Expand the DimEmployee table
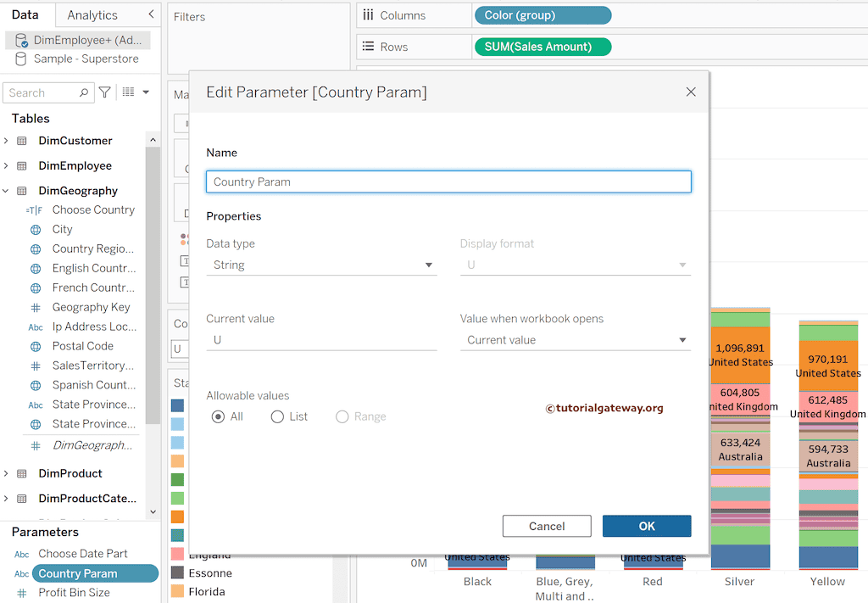This screenshot has height=603, width=868. pos(6,165)
